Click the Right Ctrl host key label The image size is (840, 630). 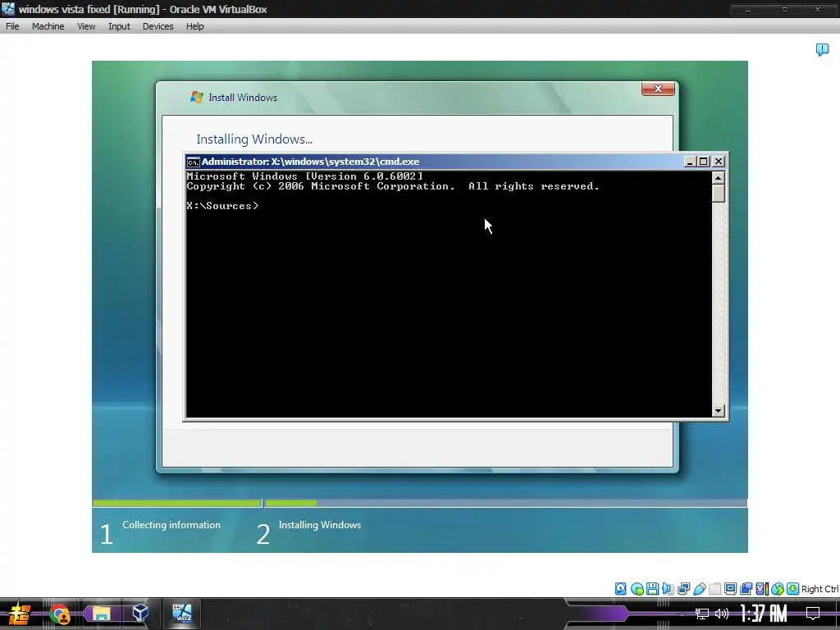[819, 589]
